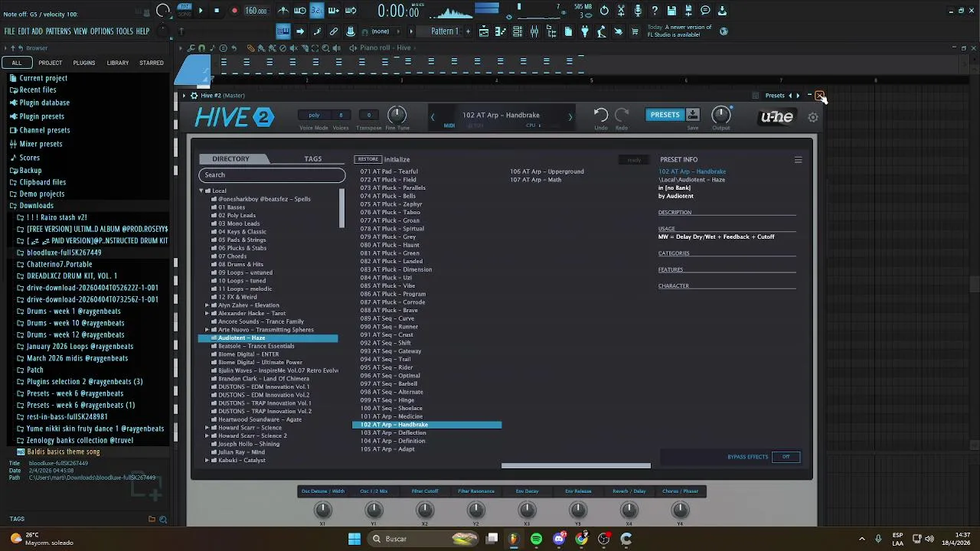Select preset 107 AT Arp – Math
The image size is (980, 551).
[x=536, y=180]
